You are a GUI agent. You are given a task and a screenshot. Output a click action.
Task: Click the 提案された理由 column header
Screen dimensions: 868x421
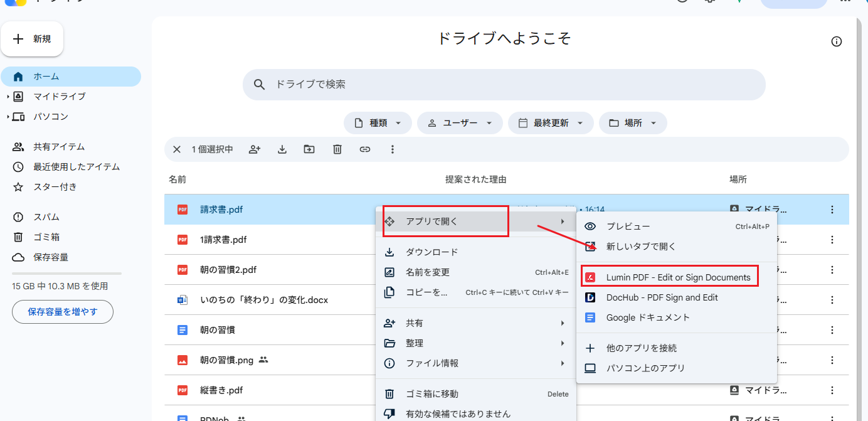click(476, 179)
